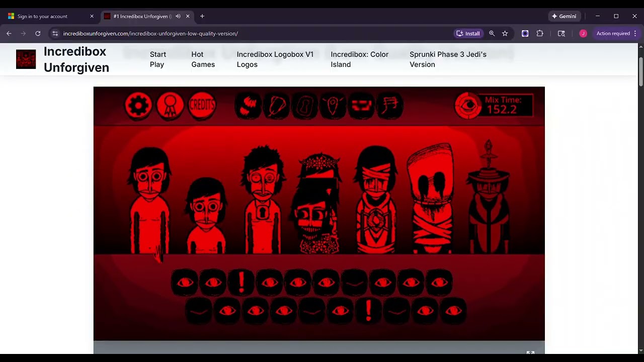
Task: Close the Incredibox Unforgiven tab
Action: (188, 16)
